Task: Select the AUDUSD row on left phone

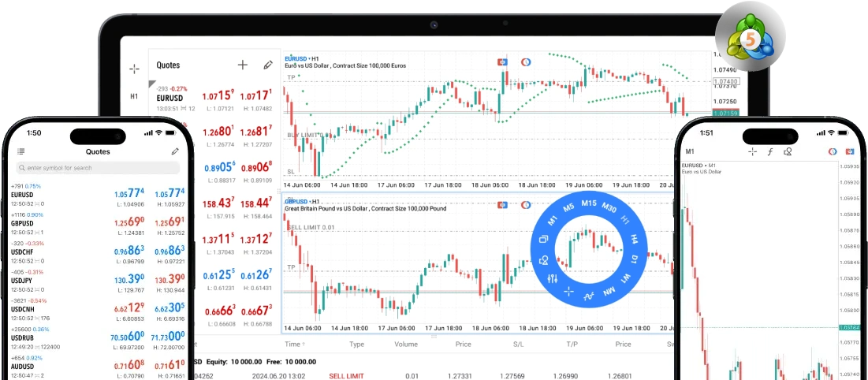Action: 98,367
